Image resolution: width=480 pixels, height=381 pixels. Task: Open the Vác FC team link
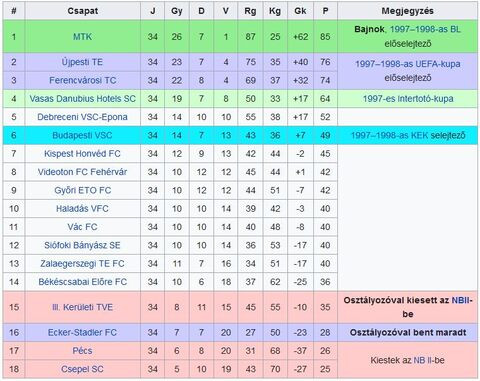pyautogui.click(x=82, y=227)
